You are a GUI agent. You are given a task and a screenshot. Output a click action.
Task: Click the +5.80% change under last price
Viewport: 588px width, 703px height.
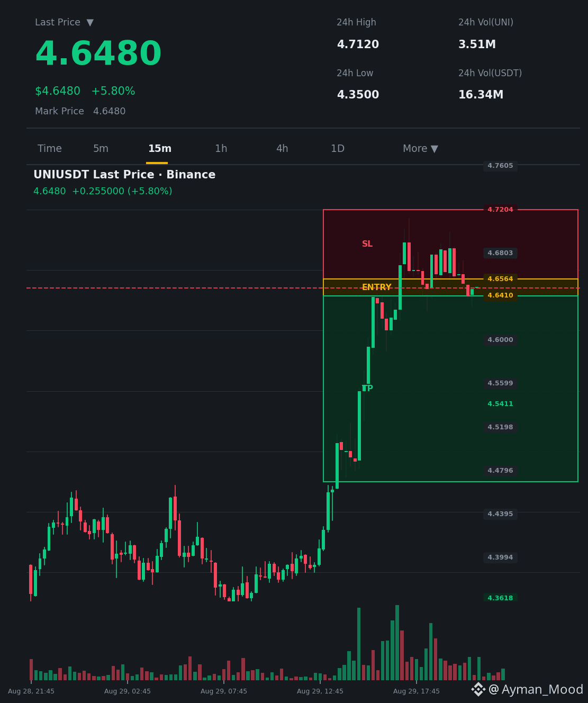[x=113, y=91]
